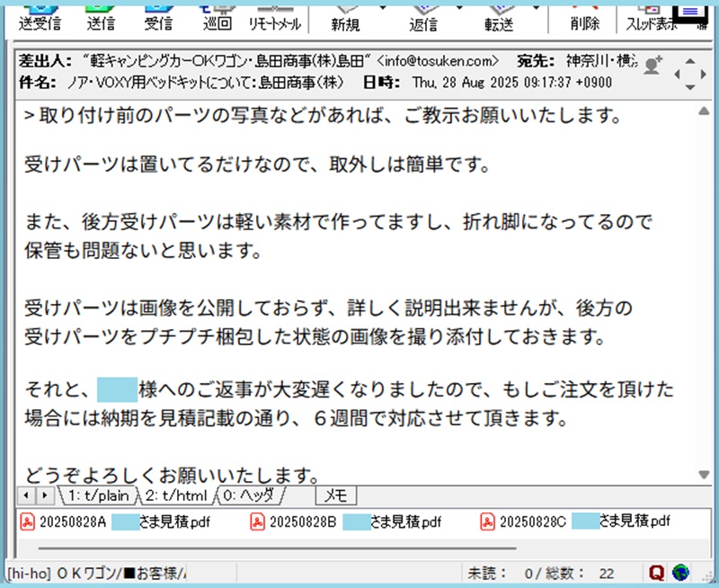Open attachment 20250828C 見積.pdf
Viewport: 719px width, 588px height.
tap(576, 521)
